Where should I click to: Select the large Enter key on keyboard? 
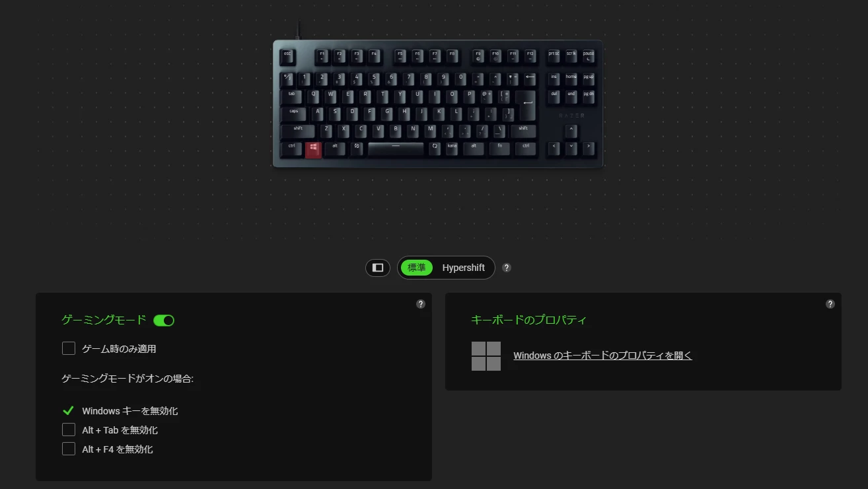527,105
